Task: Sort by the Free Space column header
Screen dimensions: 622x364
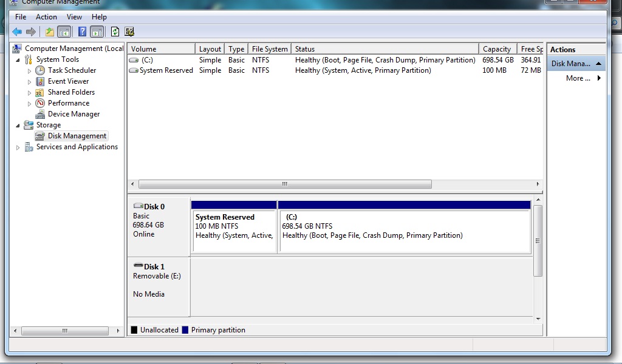Action: [x=530, y=49]
